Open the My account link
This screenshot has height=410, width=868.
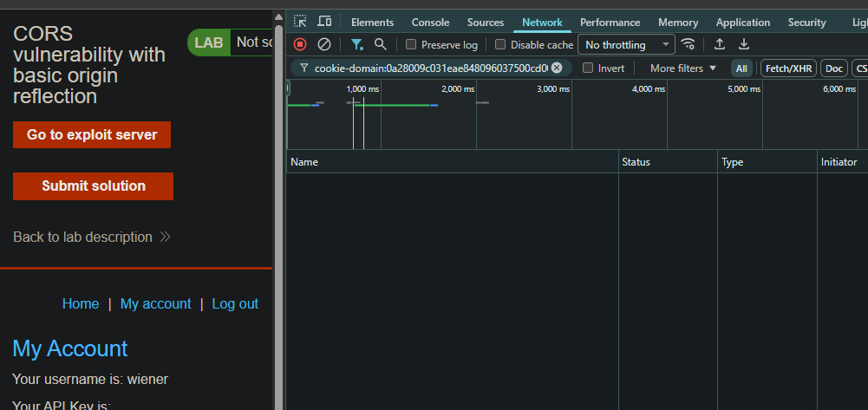point(155,303)
